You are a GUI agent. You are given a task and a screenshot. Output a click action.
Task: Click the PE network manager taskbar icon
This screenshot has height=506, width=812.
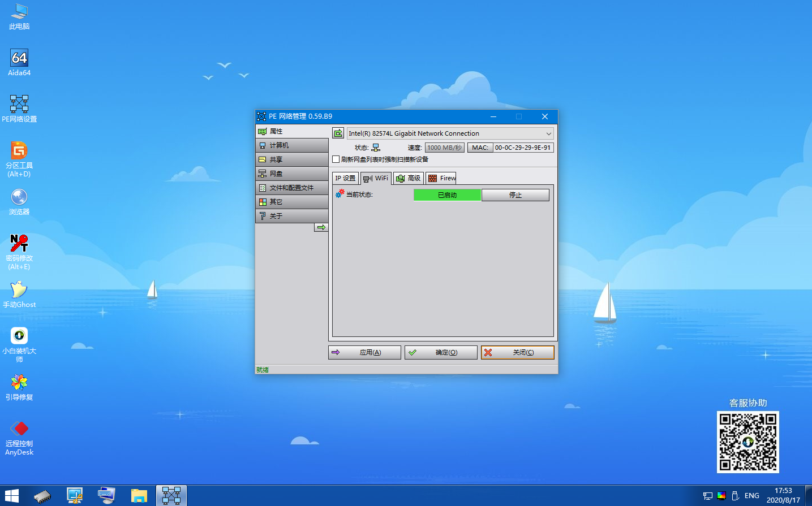[171, 495]
